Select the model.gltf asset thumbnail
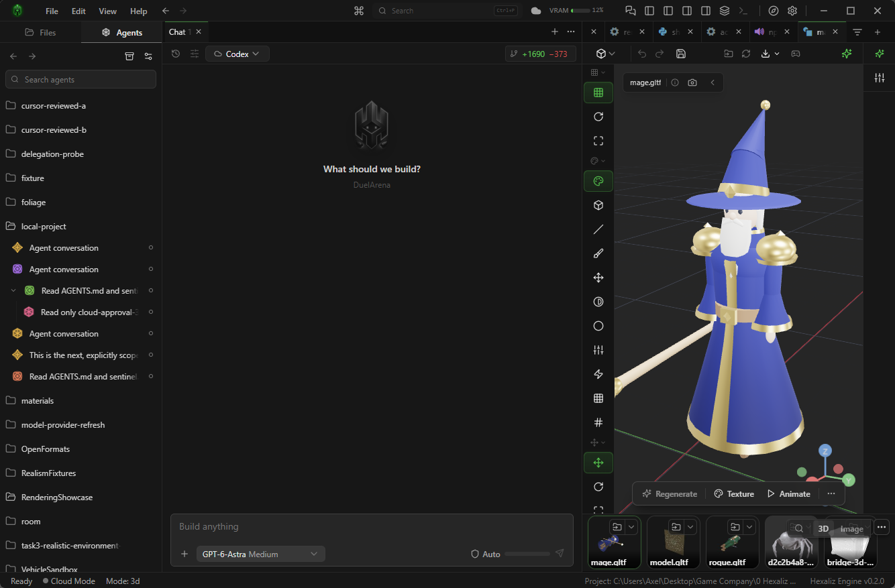This screenshot has height=588, width=895. pyautogui.click(x=673, y=542)
